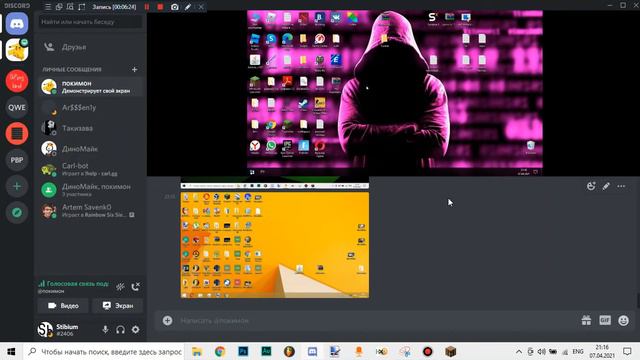
Task: Click the Windows Start button
Action: pos(11,351)
